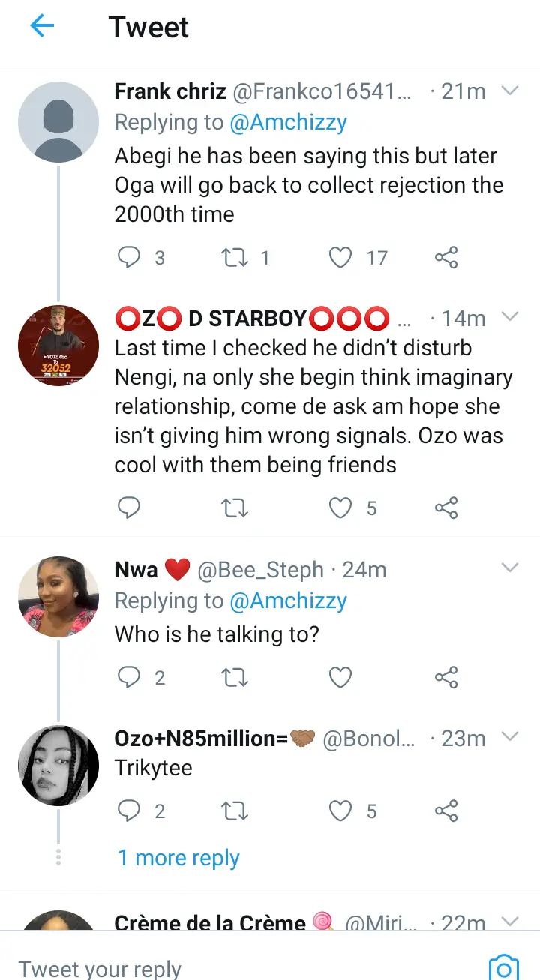Share the "Trikytee" tweet
The height and width of the screenshot is (980, 540).
[x=446, y=811]
